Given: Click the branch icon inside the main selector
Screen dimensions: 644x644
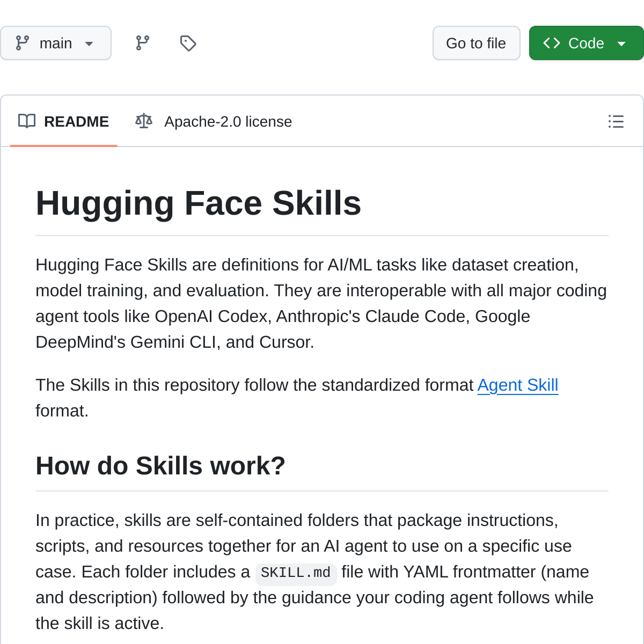Looking at the screenshot, I should 21,43.
